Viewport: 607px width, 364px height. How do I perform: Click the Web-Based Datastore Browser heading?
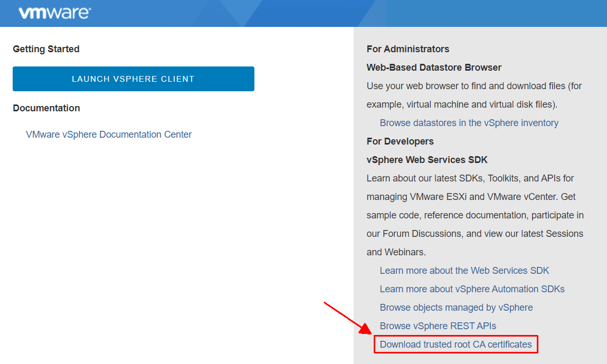pos(434,68)
